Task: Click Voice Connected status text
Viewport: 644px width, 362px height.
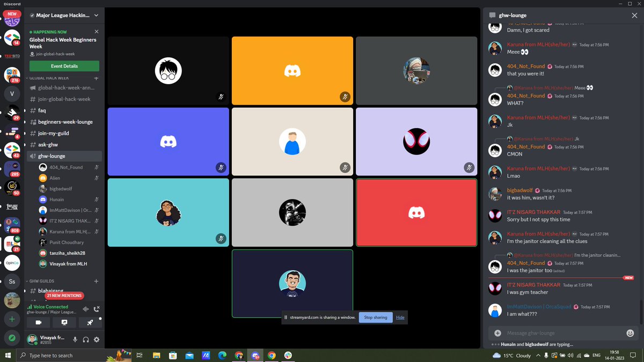Action: (50, 307)
